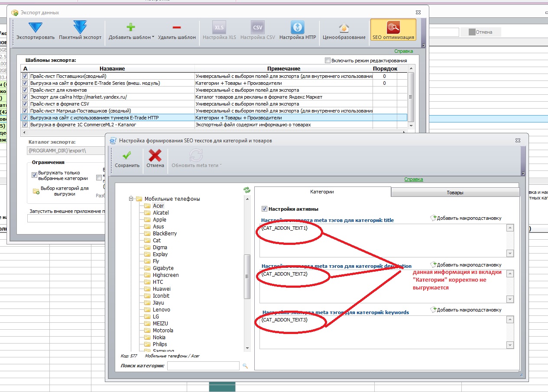Viewport: 548px width, 392px height.
Task: Uncheck Прайс-лист Поставщики(сводный) template checkbox
Action: coord(25,76)
